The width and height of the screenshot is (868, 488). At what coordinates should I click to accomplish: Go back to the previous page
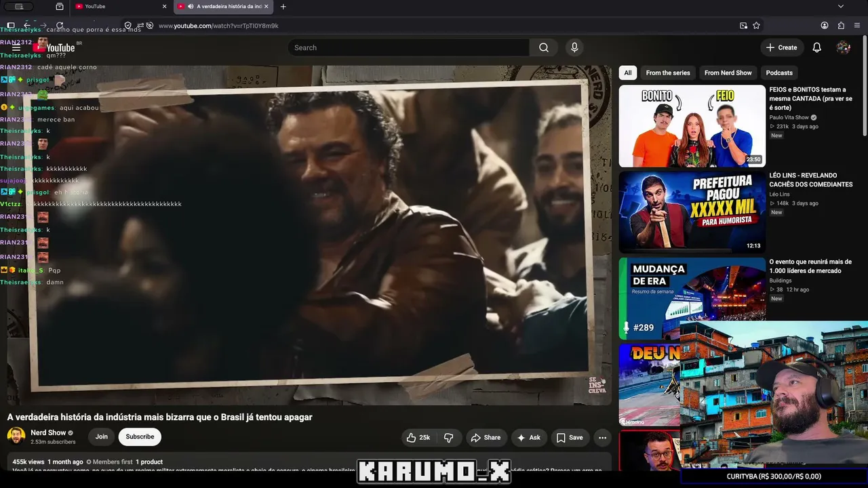(27, 26)
